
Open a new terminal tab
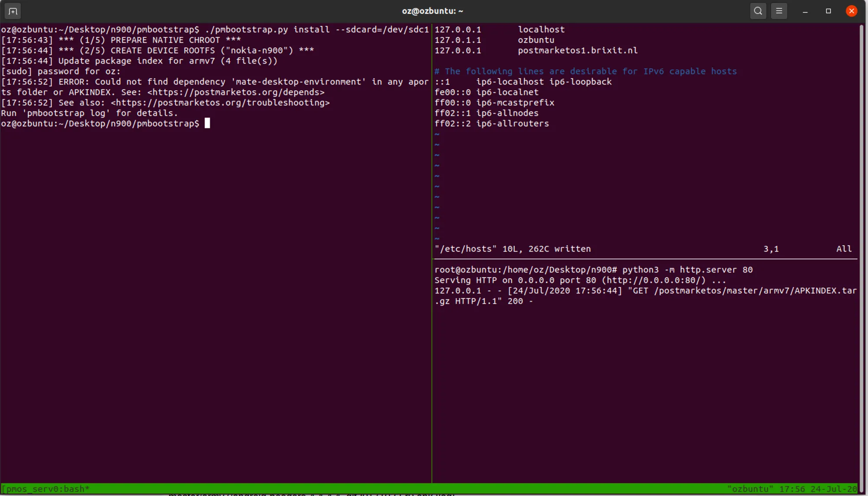coord(13,11)
